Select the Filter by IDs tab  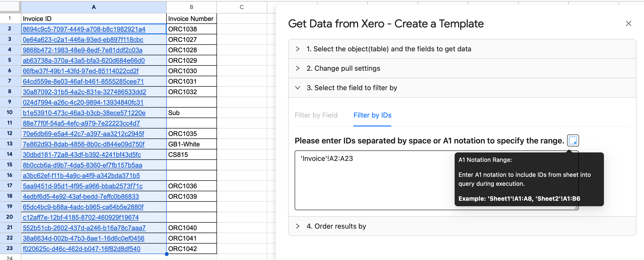(x=372, y=115)
